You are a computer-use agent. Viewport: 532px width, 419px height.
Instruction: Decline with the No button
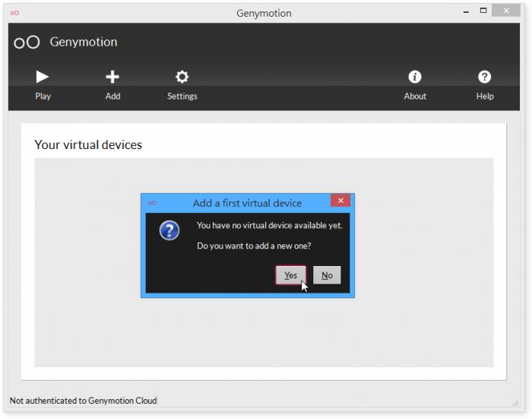click(327, 275)
